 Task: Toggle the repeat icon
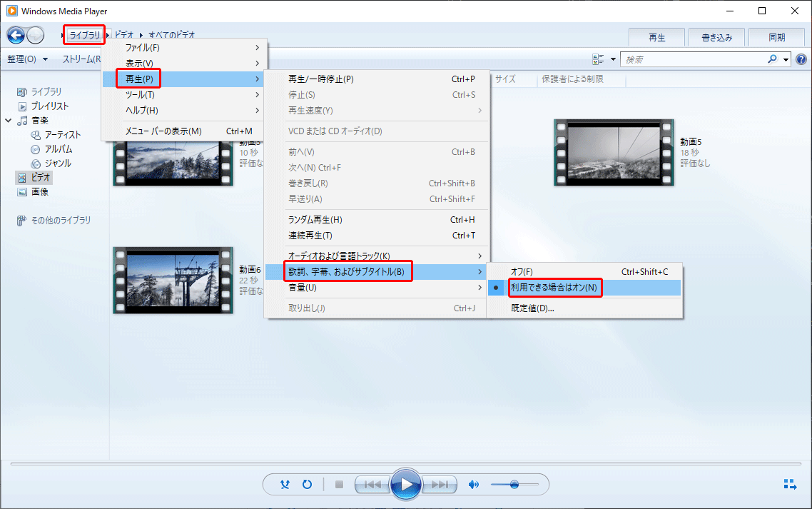[x=307, y=485]
